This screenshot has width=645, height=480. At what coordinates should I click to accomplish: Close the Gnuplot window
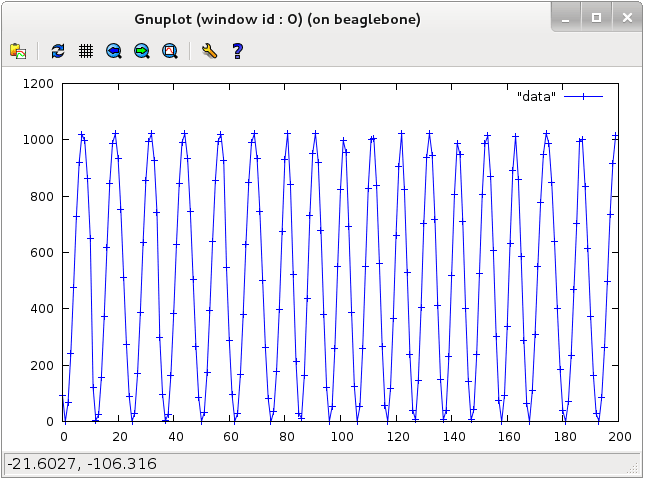pyautogui.click(x=627, y=17)
